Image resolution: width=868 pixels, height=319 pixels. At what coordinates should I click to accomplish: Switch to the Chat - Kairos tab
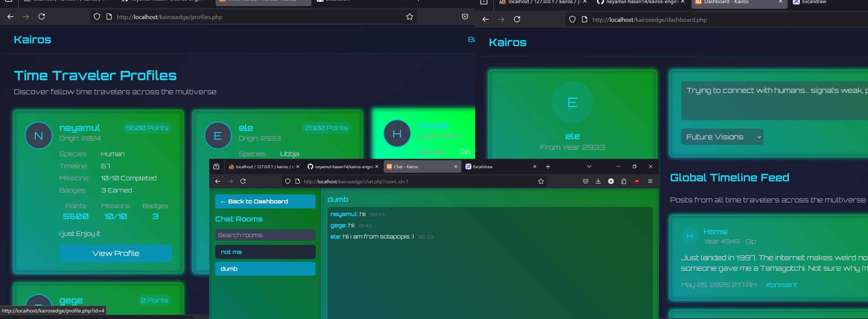pyautogui.click(x=422, y=167)
